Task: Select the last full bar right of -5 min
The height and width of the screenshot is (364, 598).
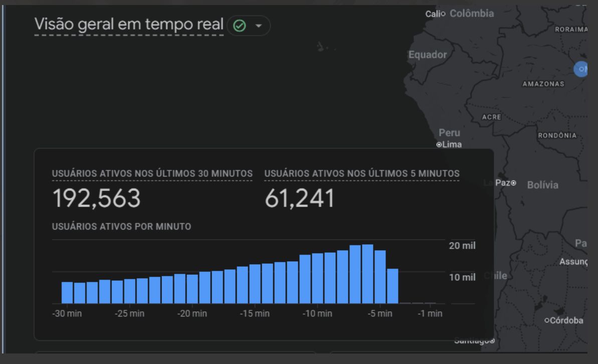Action: tap(392, 286)
